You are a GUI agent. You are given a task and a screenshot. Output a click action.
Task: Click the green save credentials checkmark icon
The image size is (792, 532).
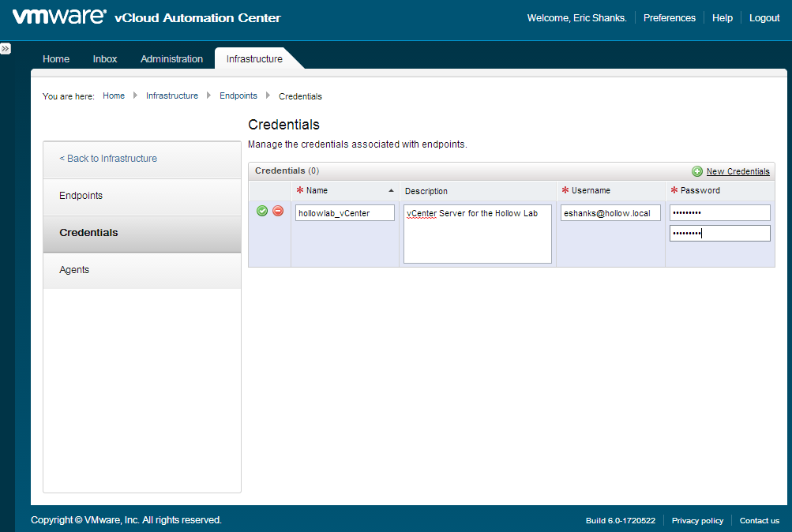(262, 211)
